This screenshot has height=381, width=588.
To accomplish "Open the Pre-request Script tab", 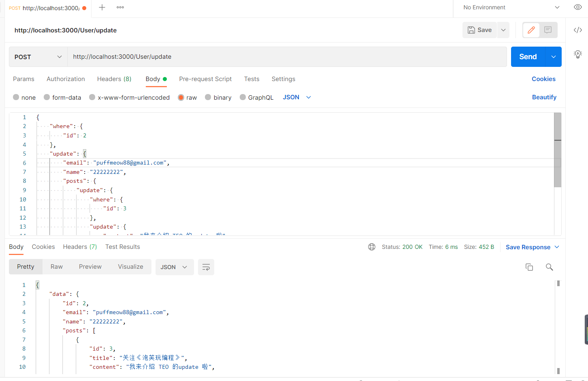I will click(205, 79).
